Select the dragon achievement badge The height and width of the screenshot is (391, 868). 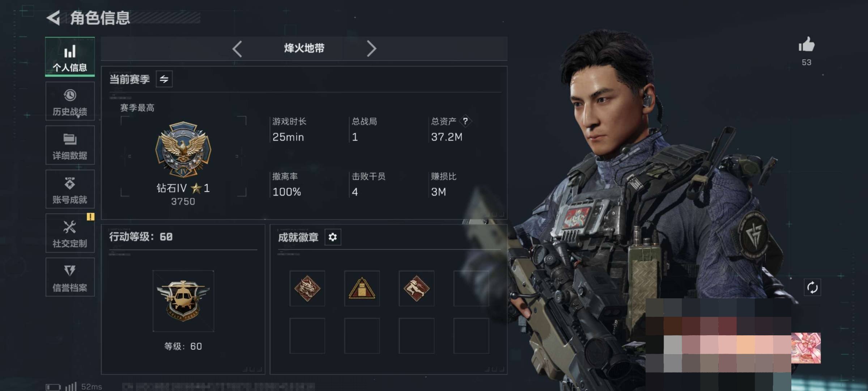(x=307, y=289)
